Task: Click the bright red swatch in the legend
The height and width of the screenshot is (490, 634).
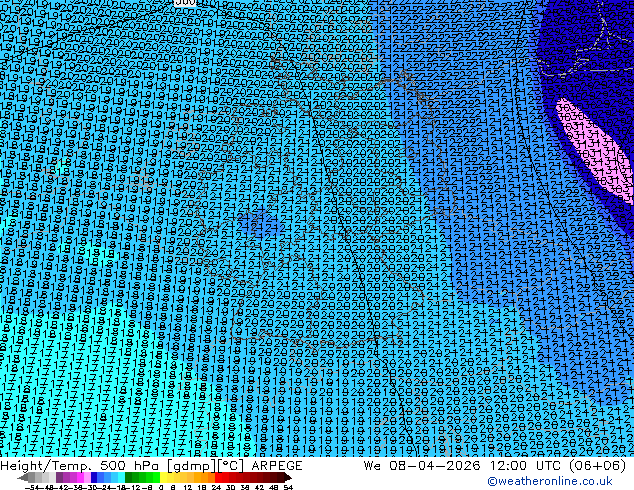Action: click(218, 477)
